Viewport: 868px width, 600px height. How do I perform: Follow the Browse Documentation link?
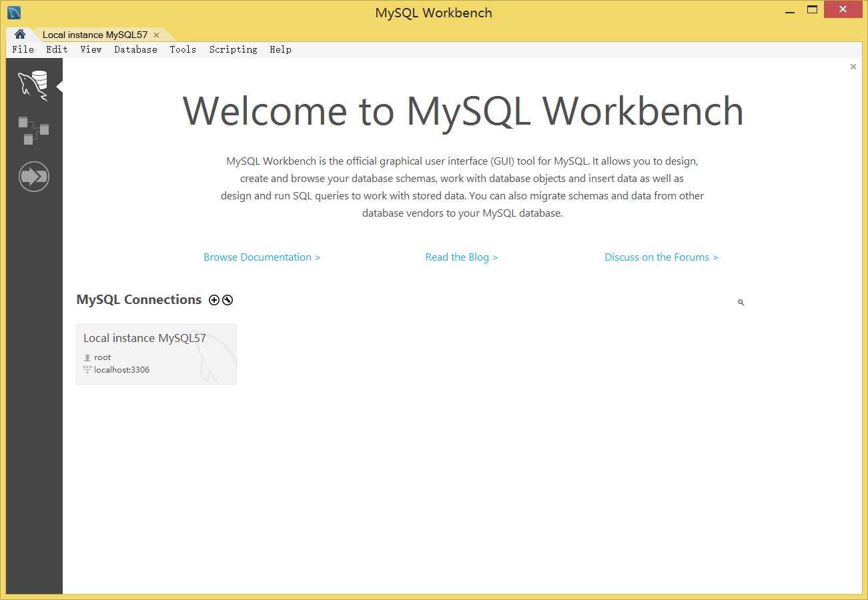click(262, 257)
